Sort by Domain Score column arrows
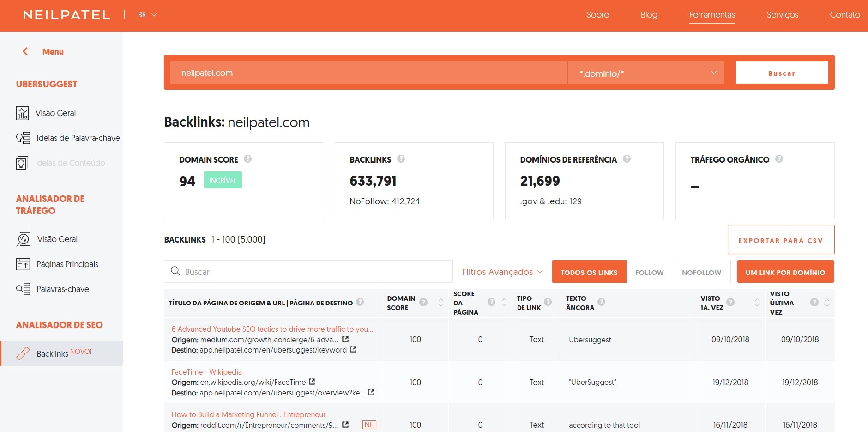868x432 pixels. tap(441, 302)
